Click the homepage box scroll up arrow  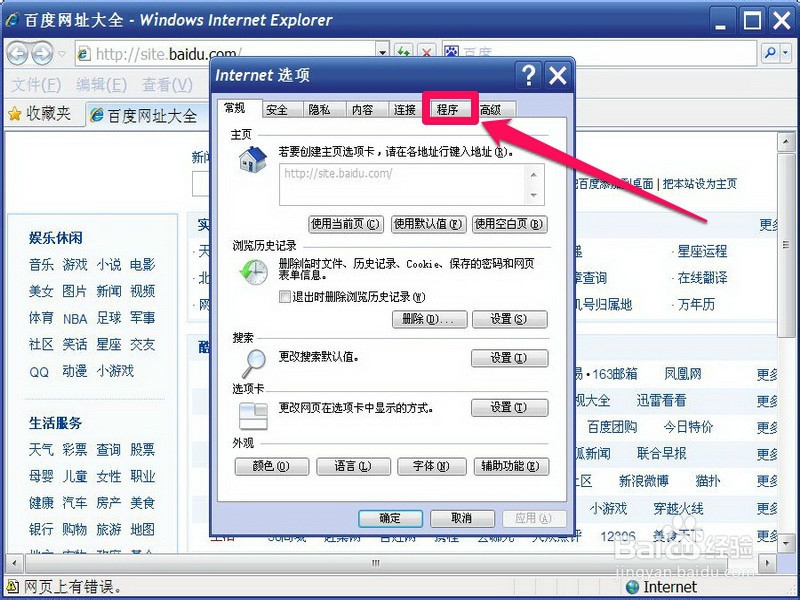[x=534, y=175]
